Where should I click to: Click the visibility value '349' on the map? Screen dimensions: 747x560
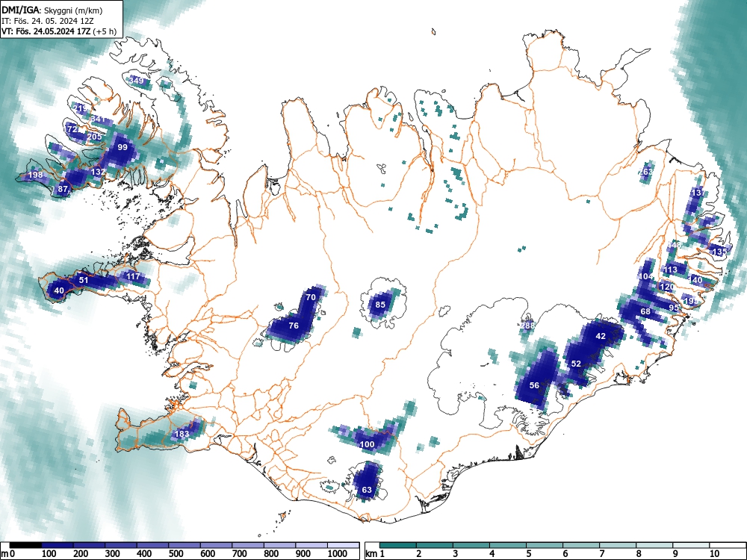click(136, 81)
